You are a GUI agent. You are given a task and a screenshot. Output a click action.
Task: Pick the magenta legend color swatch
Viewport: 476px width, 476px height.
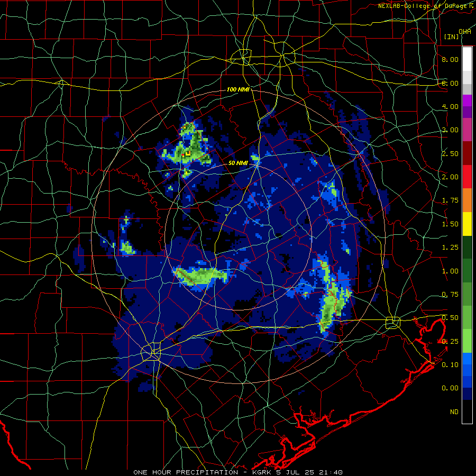(467, 100)
